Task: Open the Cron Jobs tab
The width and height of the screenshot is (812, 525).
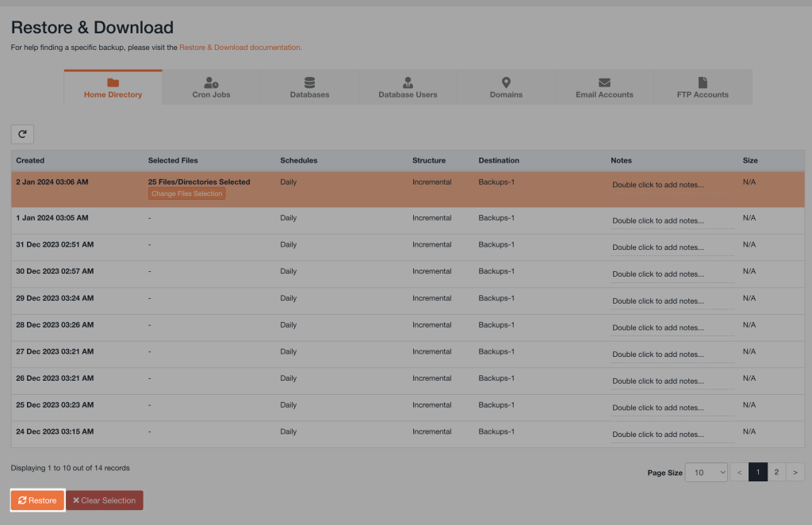Action: click(x=211, y=87)
